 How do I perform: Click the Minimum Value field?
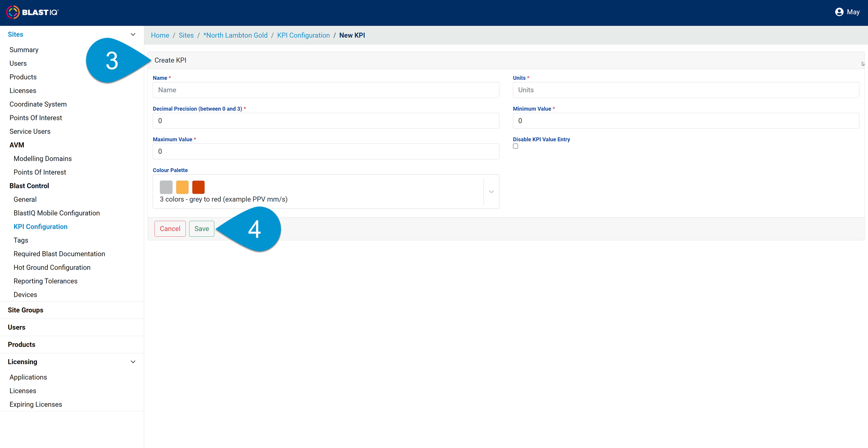pyautogui.click(x=686, y=121)
